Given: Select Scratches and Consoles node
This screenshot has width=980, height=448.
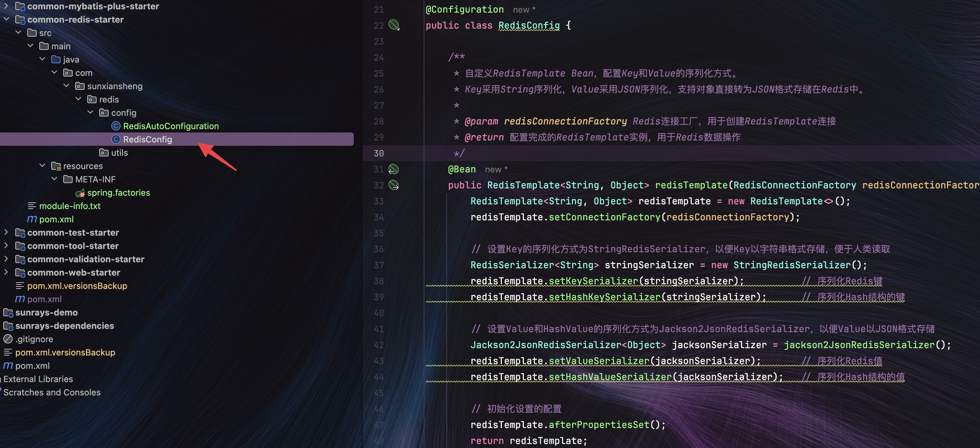Looking at the screenshot, I should [x=52, y=392].
